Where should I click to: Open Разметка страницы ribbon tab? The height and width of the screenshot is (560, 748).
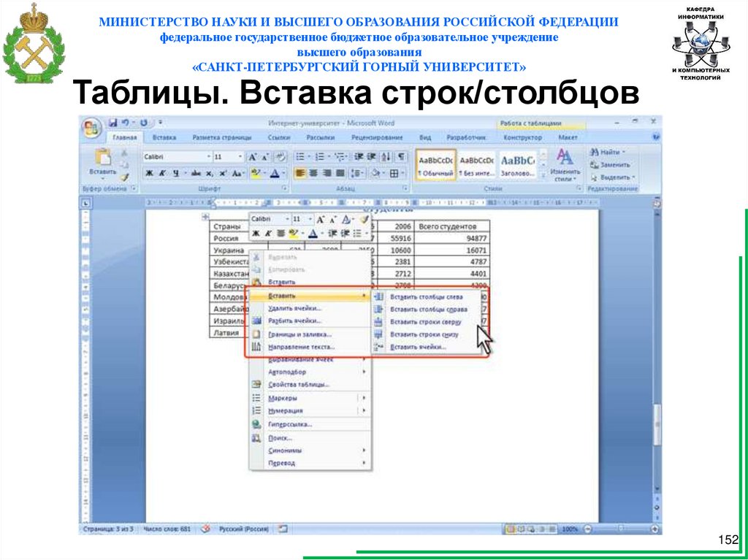click(222, 137)
